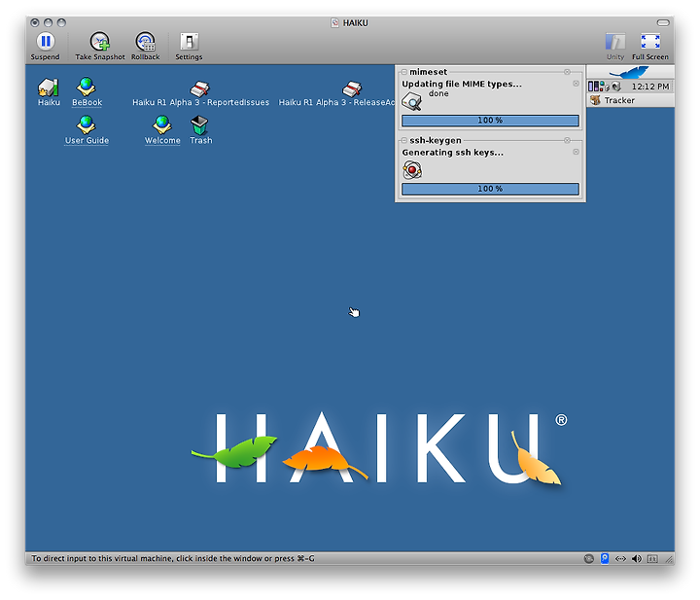Screen dimensions: 700x600
Task: Click the 'done' status text
Action: pos(438,93)
